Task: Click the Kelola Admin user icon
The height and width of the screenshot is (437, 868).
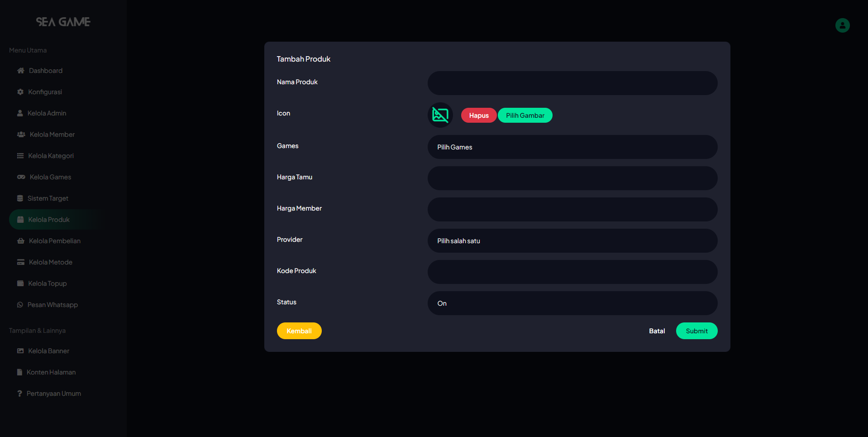Action: coord(20,113)
